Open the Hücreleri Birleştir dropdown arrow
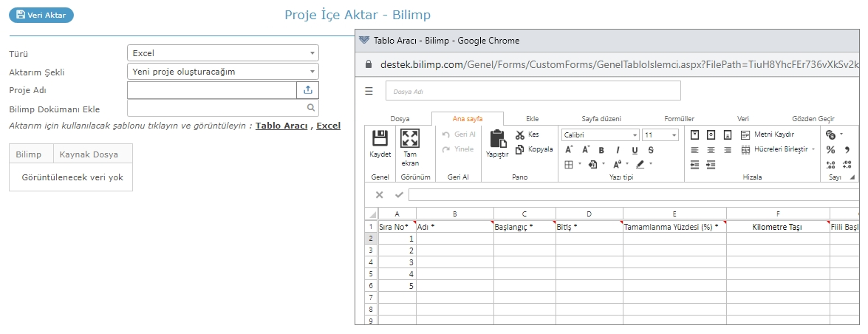 click(813, 149)
